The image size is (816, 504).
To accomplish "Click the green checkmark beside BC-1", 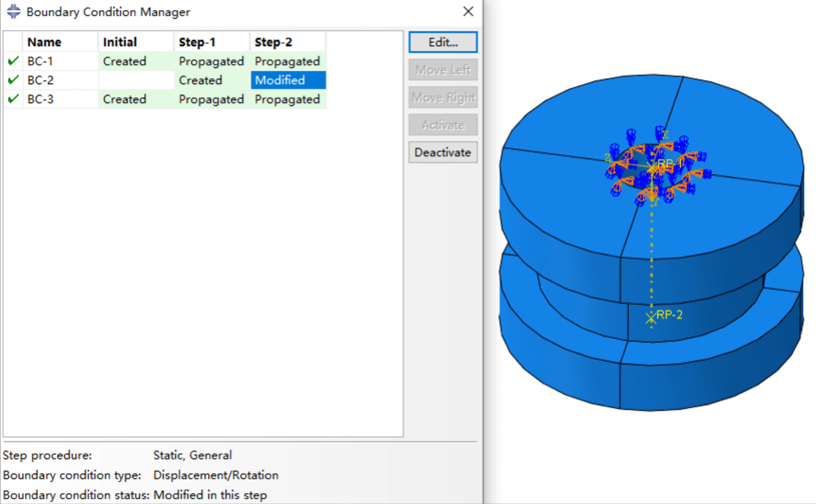I will coord(13,61).
